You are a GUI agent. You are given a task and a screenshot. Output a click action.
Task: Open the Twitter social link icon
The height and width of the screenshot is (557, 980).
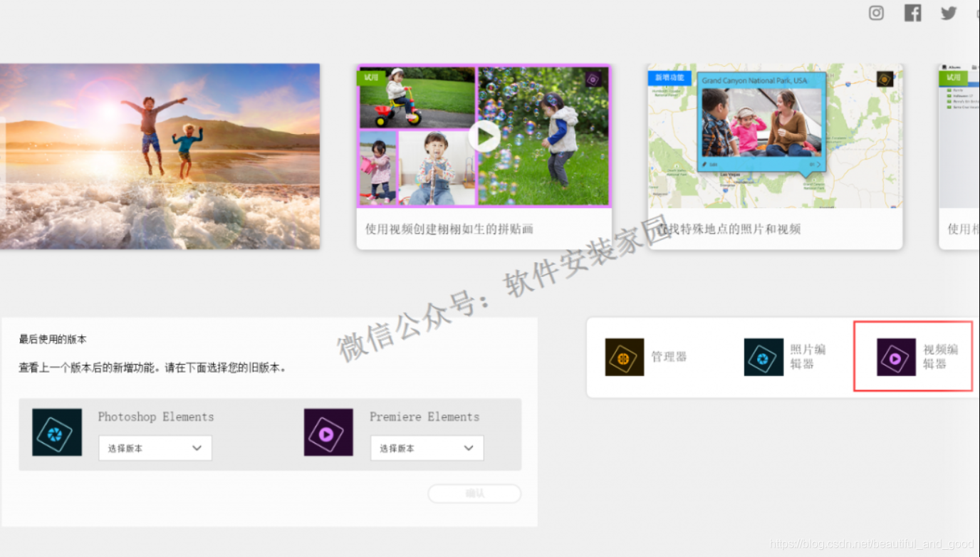pyautogui.click(x=949, y=13)
